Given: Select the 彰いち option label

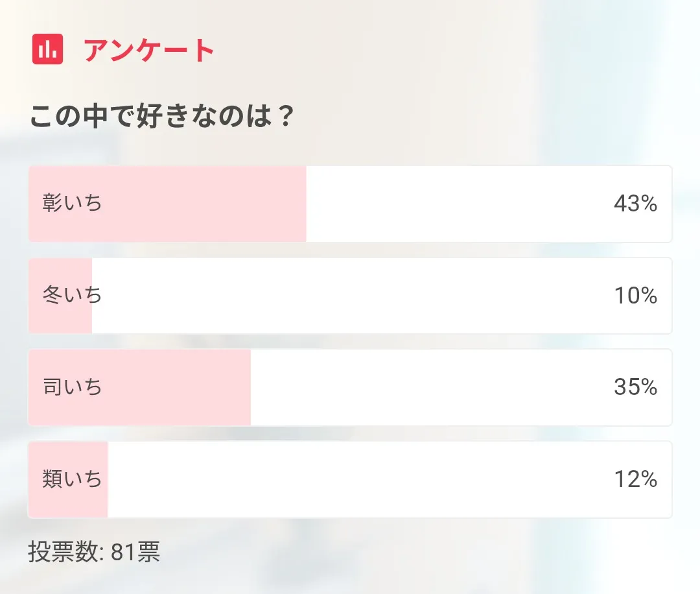Looking at the screenshot, I should pyautogui.click(x=73, y=204).
